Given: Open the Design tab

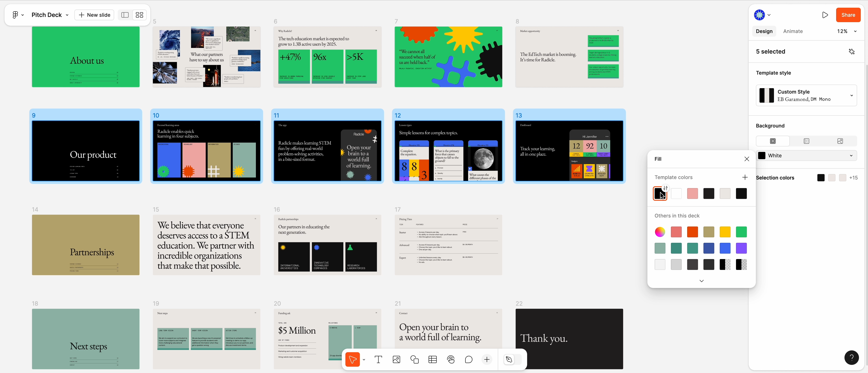Looking at the screenshot, I should (764, 31).
